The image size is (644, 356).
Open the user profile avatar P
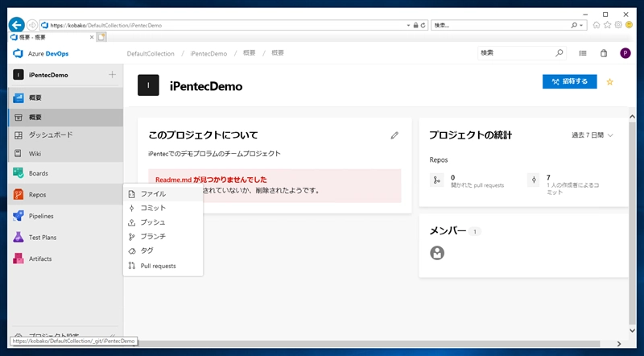point(625,53)
